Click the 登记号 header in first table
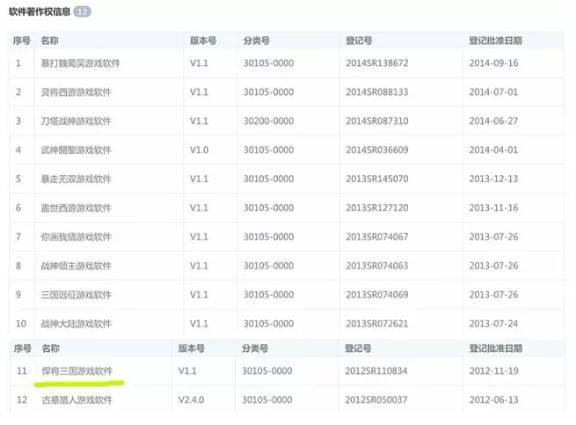Viewport: 576px width, 425px height. [359, 40]
